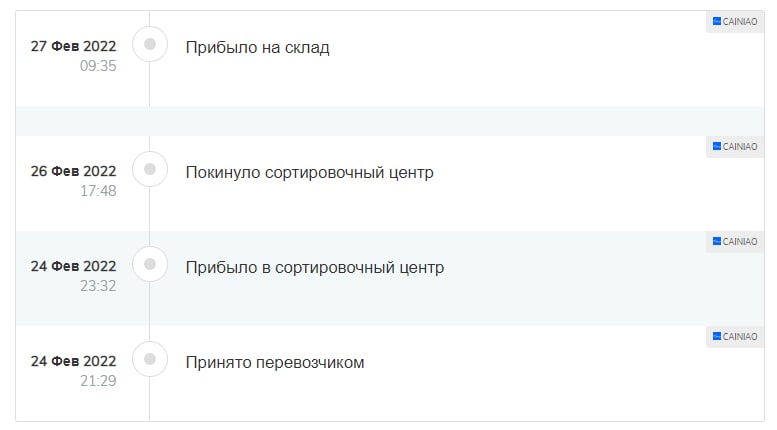Click the CAINIAO badge on 27 Feb row
This screenshot has height=430, width=777.
pos(735,22)
